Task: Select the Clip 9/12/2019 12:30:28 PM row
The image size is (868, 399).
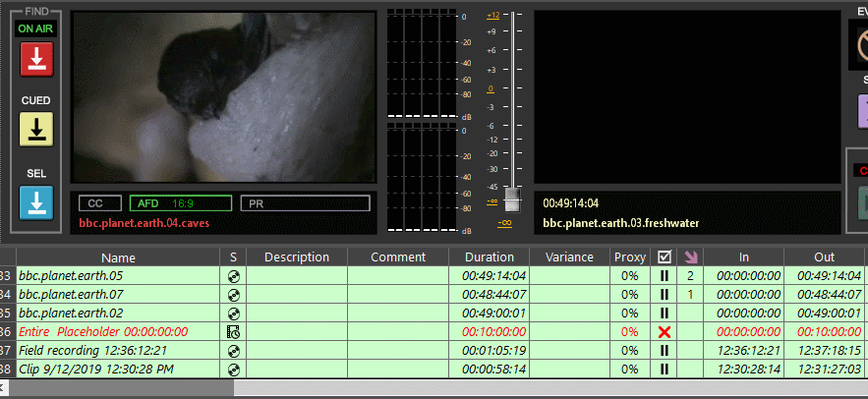Action: [433, 370]
